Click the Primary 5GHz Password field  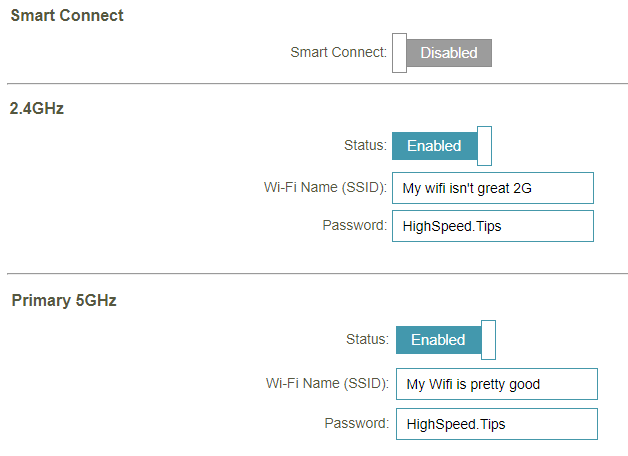coord(497,424)
